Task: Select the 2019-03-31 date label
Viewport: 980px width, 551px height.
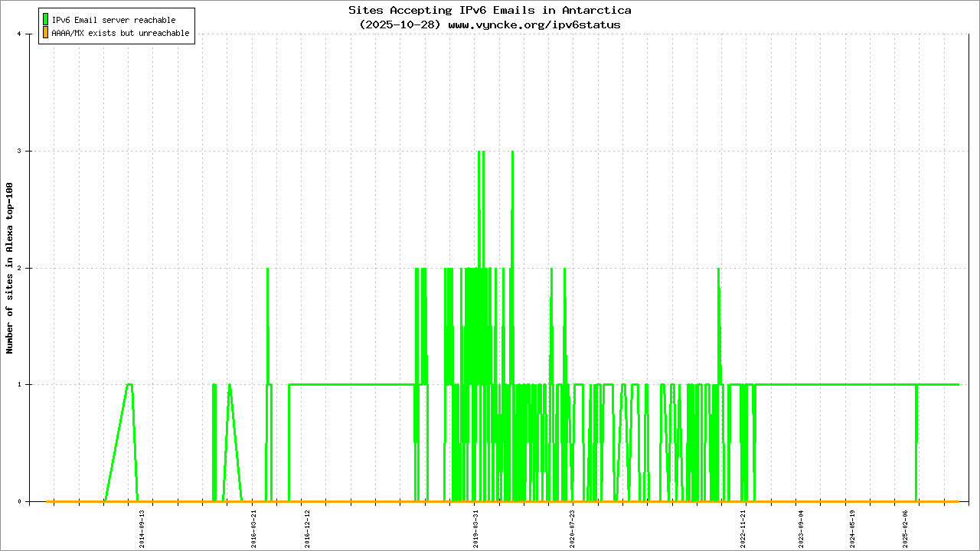Action: (x=475, y=527)
